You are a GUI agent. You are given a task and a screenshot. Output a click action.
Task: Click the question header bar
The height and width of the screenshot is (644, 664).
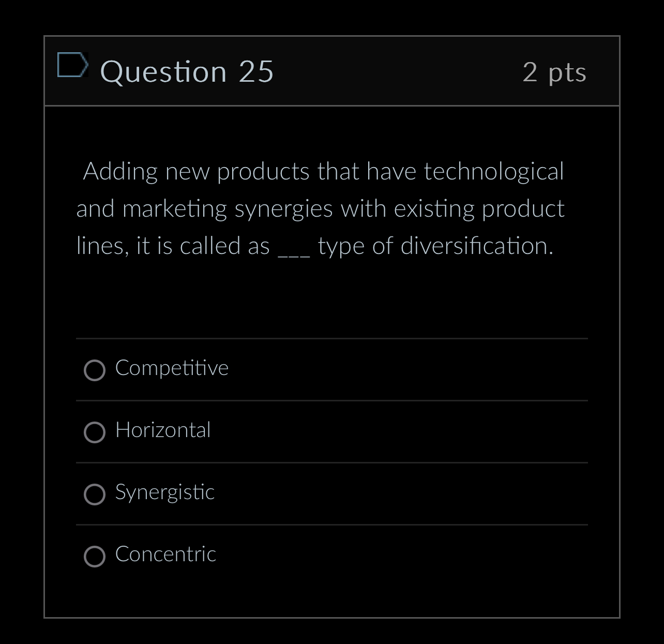click(x=362, y=70)
